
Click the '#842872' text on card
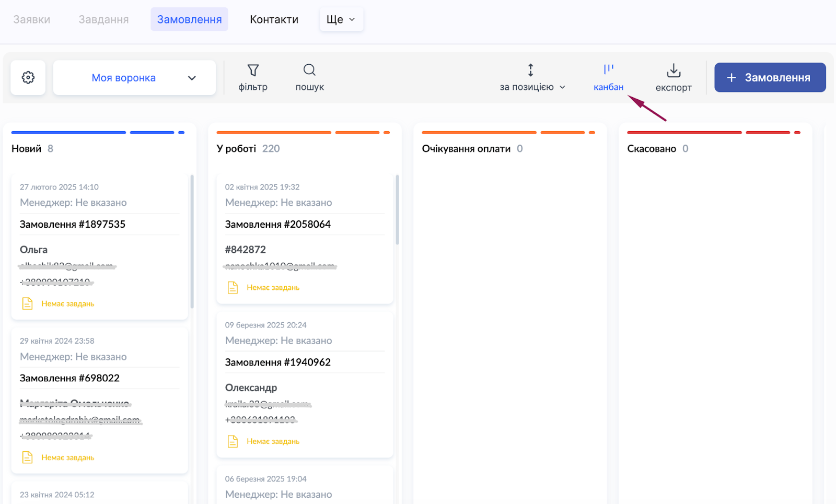(x=246, y=250)
